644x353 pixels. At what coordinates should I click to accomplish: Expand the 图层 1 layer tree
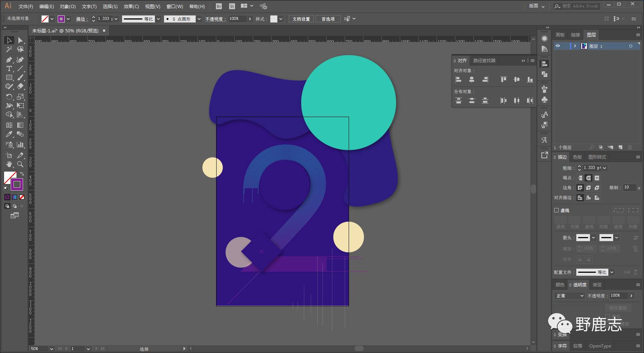[575, 46]
